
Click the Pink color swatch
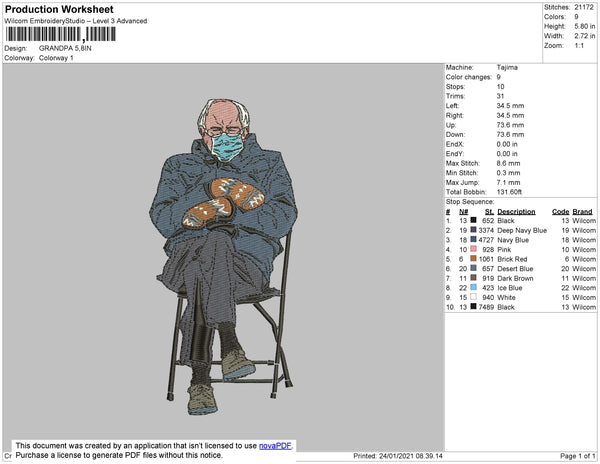[x=473, y=249]
